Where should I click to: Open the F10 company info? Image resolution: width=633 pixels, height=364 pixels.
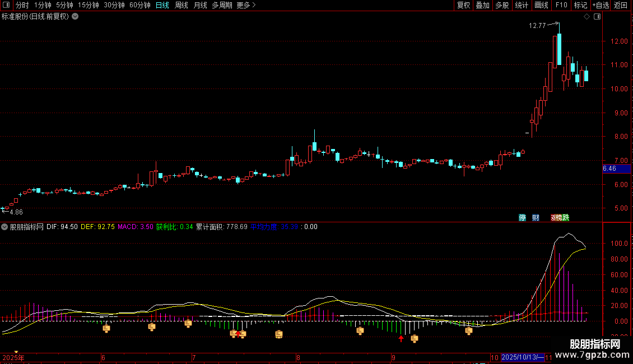pos(561,5)
